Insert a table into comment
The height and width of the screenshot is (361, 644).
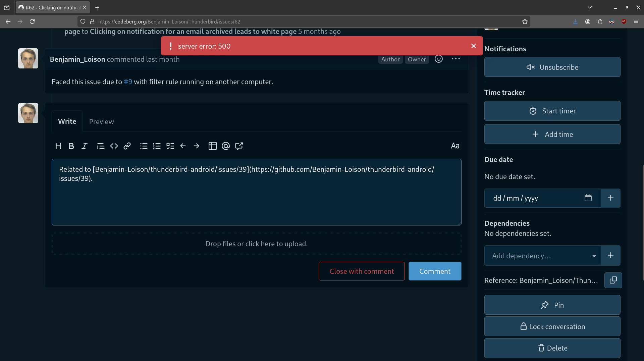(x=212, y=146)
